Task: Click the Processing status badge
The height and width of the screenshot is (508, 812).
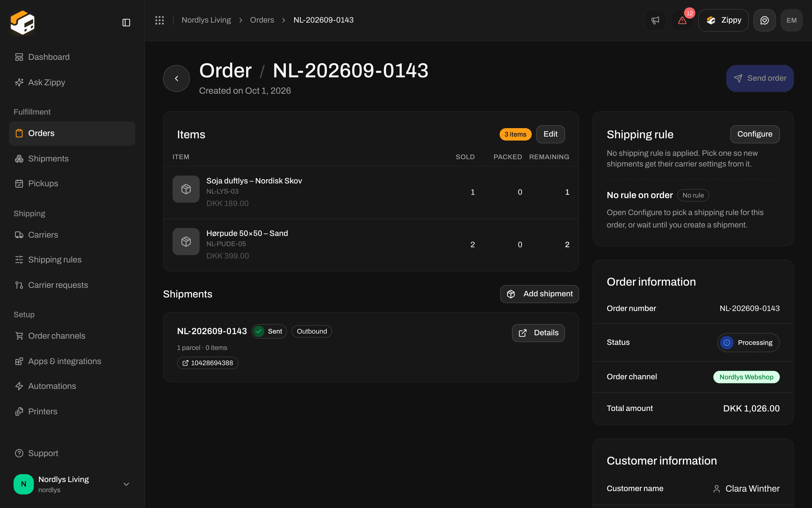Action: pos(748,343)
